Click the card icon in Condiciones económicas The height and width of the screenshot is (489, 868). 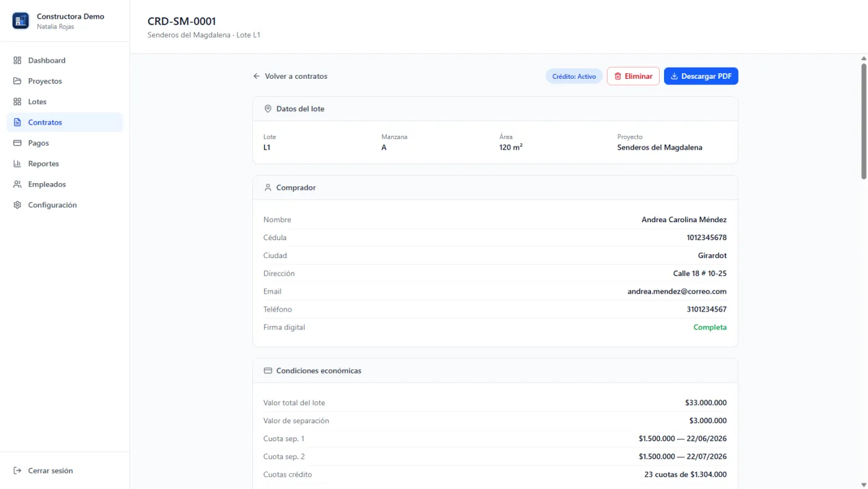coord(268,370)
